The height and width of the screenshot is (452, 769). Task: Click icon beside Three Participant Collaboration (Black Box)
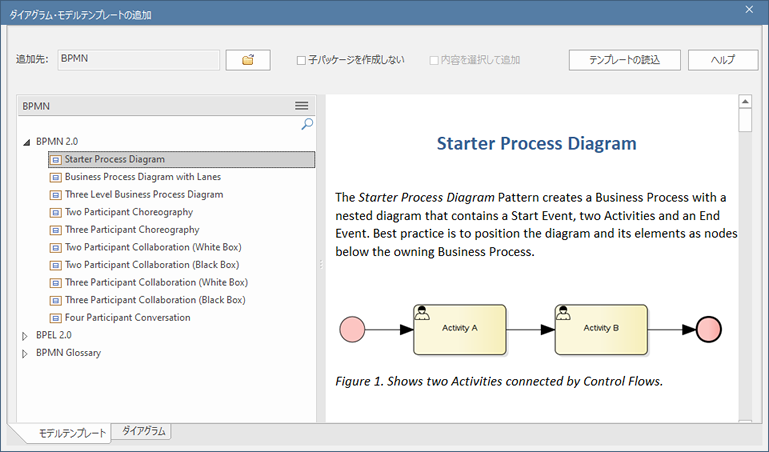(x=56, y=301)
